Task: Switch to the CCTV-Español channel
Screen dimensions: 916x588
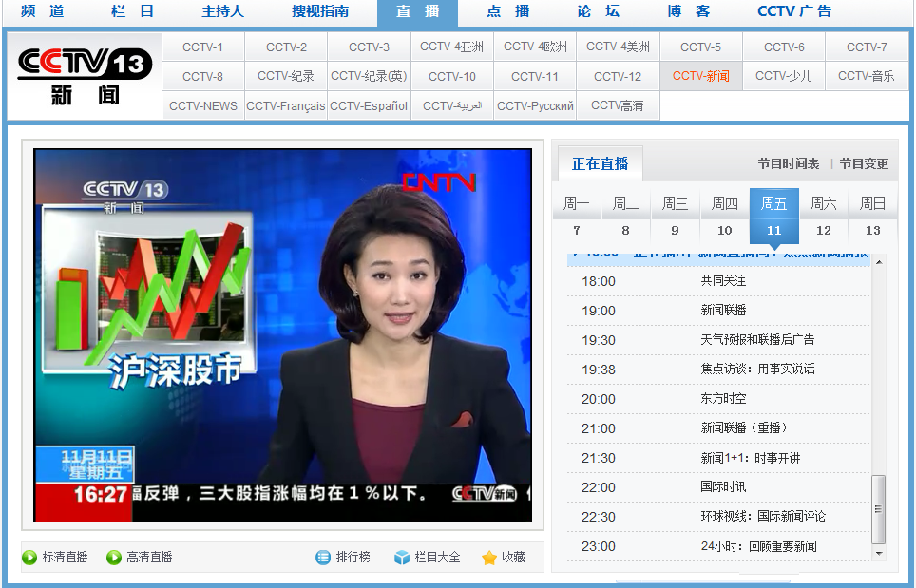Action: [x=370, y=105]
